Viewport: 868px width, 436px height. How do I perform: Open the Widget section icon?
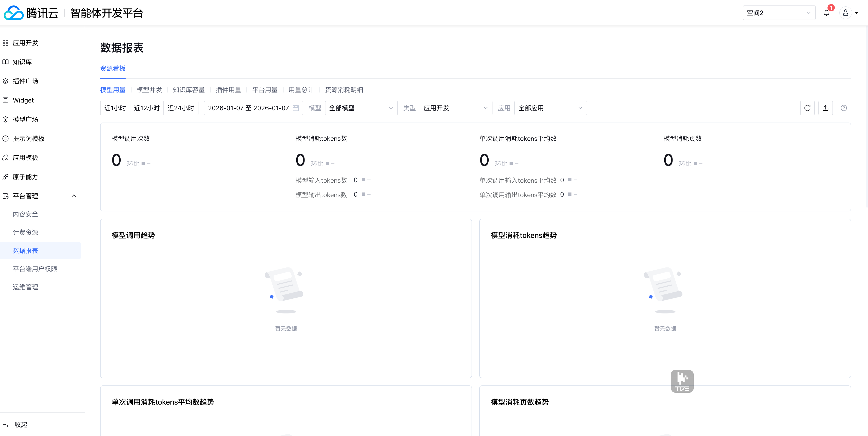point(6,100)
